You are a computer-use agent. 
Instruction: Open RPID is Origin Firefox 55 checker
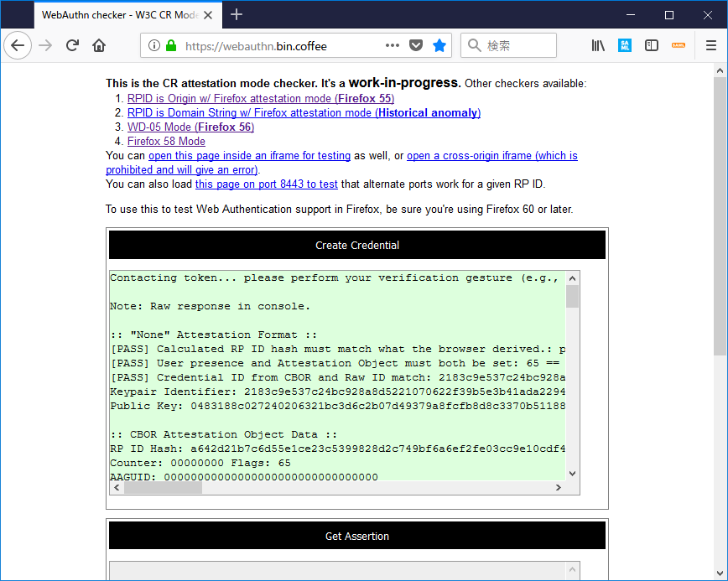(261, 98)
